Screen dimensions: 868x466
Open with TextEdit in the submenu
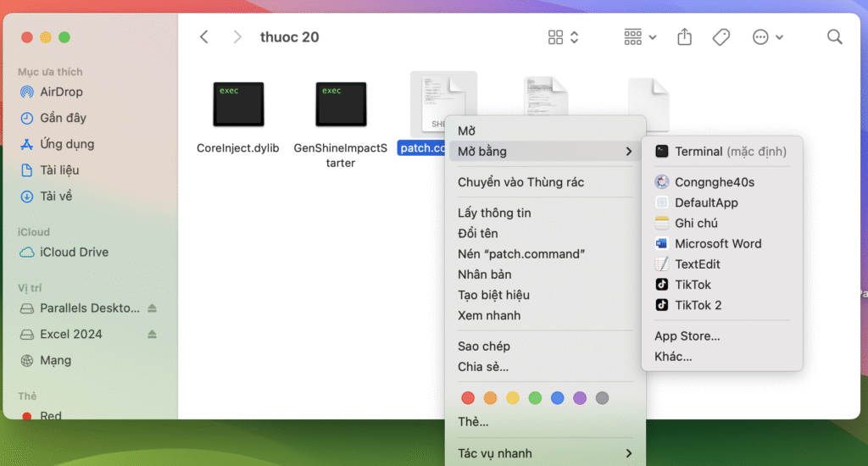click(x=697, y=264)
